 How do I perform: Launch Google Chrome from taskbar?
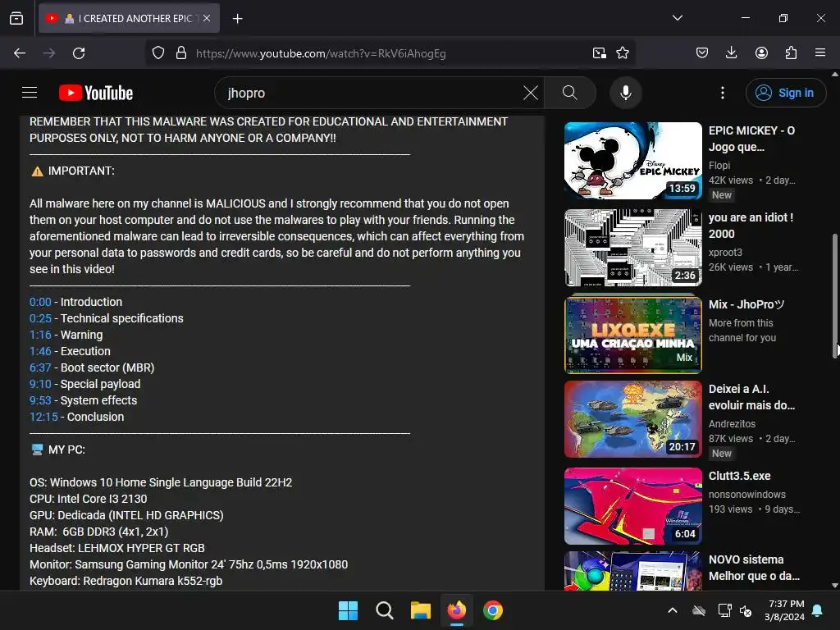point(493,610)
